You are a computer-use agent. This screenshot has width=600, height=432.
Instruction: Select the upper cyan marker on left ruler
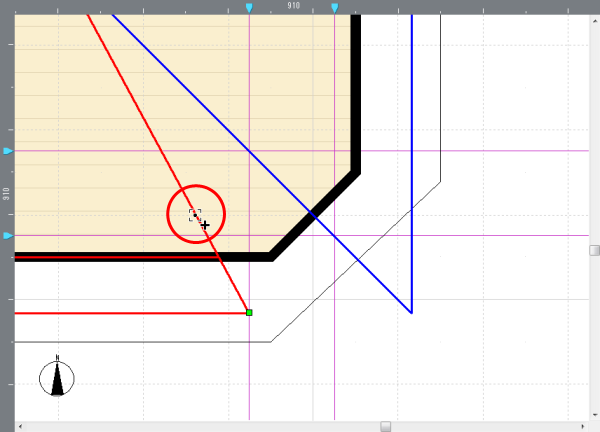coord(8,151)
